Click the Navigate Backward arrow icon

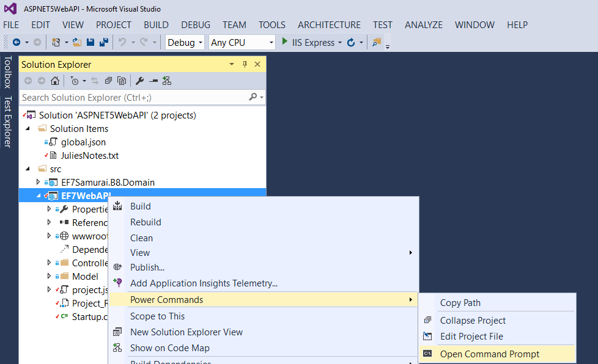17,42
